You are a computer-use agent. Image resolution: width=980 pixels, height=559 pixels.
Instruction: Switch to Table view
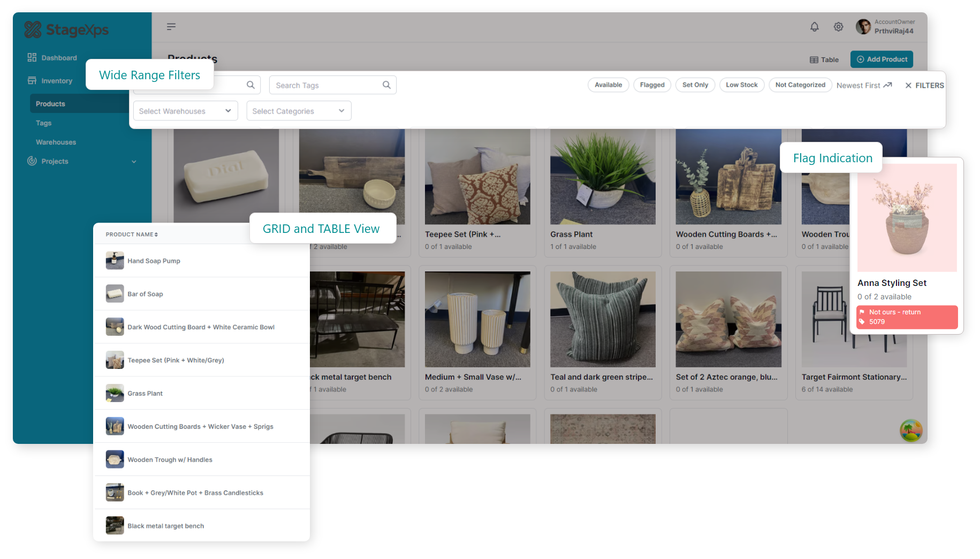824,60
